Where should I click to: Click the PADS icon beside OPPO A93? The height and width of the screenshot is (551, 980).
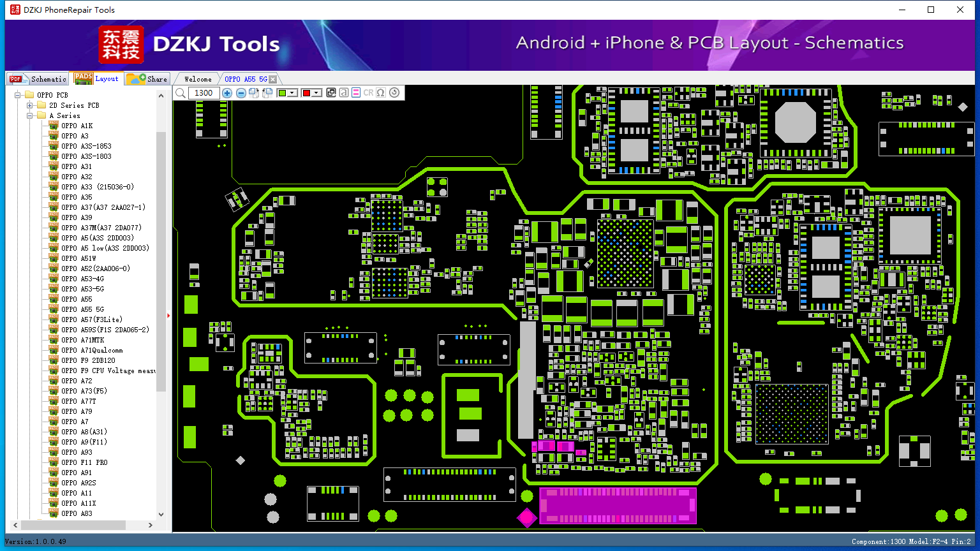click(54, 452)
